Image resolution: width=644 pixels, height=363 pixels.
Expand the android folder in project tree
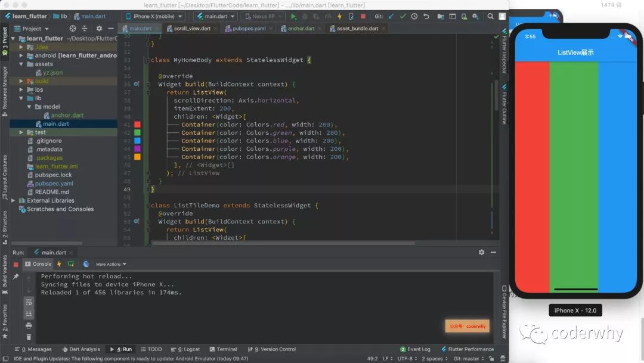tap(21, 55)
